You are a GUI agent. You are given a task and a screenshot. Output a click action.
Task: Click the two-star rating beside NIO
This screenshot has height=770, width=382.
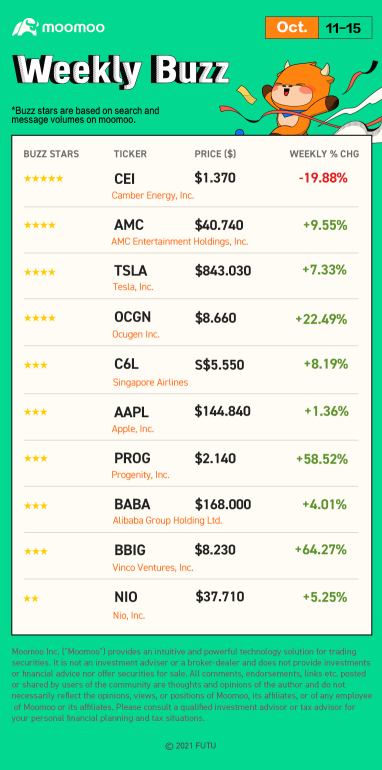pos(31,599)
